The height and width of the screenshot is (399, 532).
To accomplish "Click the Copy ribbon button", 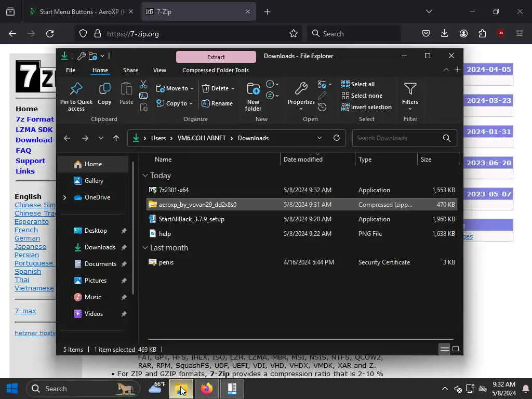I will pyautogui.click(x=104, y=94).
